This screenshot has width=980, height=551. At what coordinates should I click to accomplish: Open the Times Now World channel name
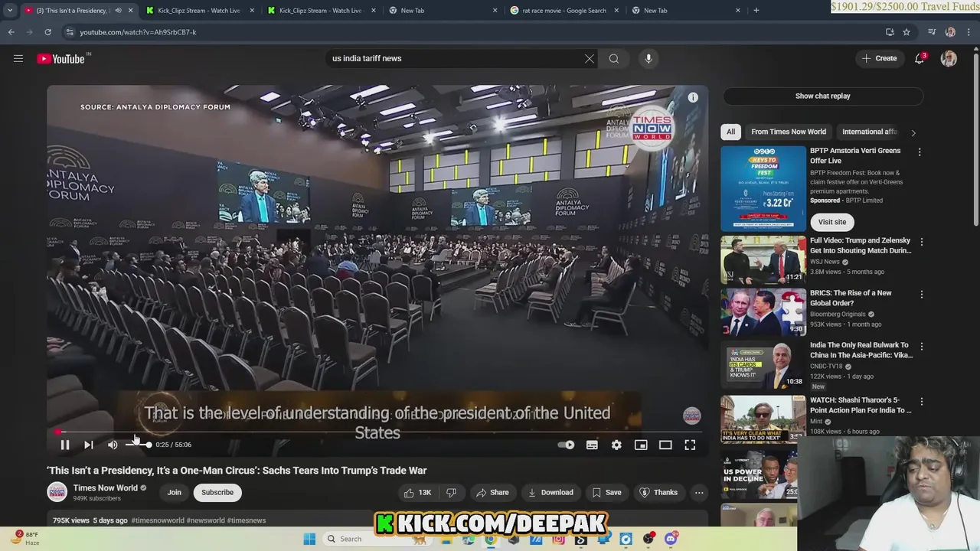(x=106, y=487)
